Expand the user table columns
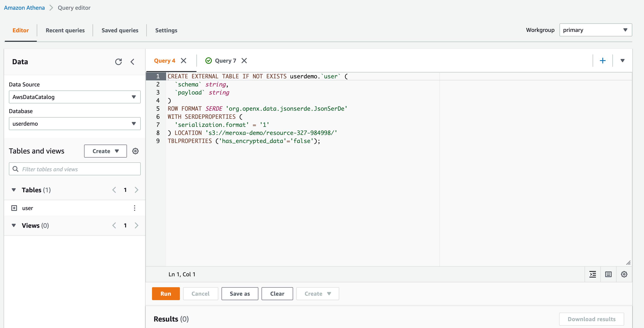The image size is (644, 328). coord(14,208)
